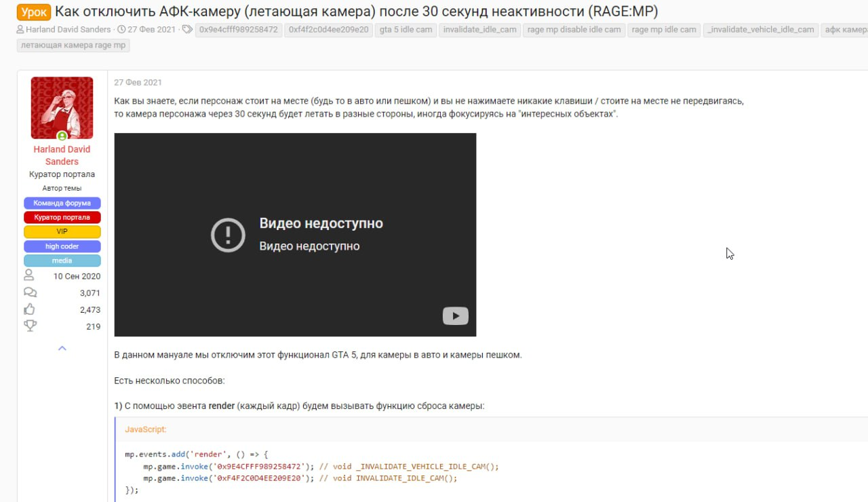Click the author user icon in header
The width and height of the screenshot is (868, 502).
pos(20,29)
